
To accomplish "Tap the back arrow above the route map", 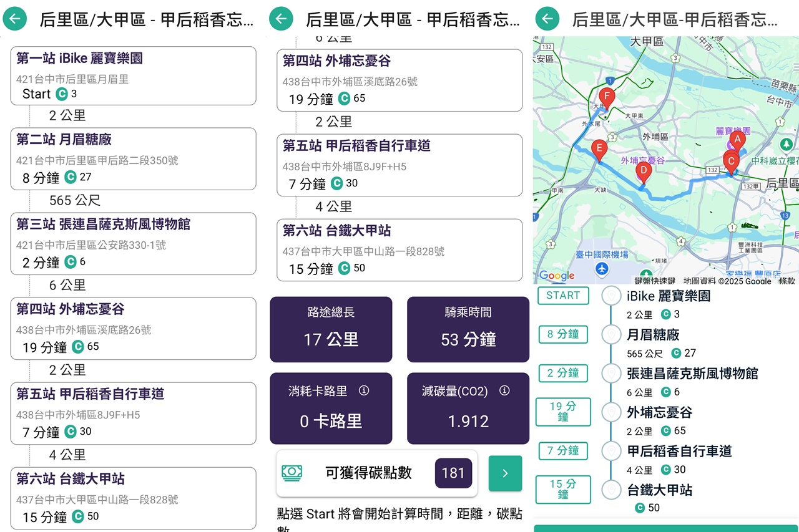I will point(547,19).
